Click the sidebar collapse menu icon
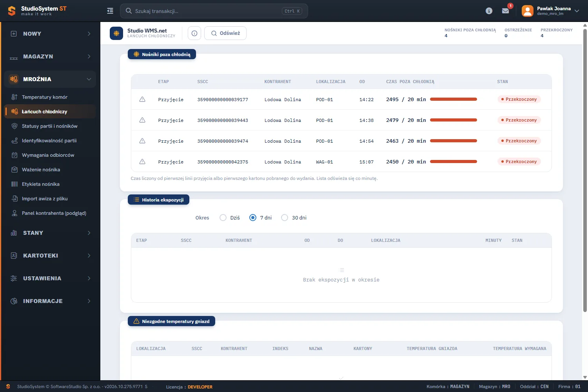 pos(110,11)
